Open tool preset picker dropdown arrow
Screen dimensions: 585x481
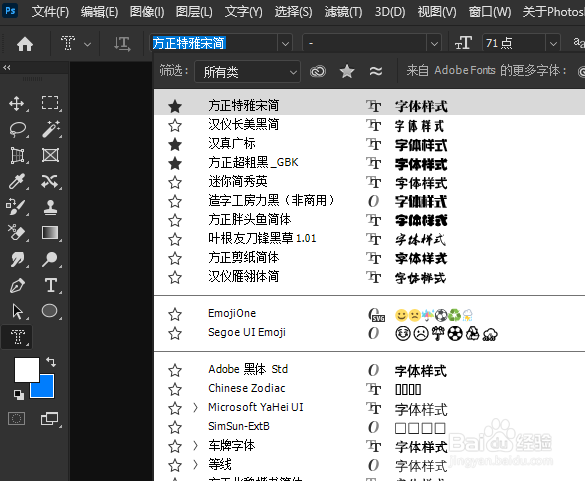[x=87, y=44]
